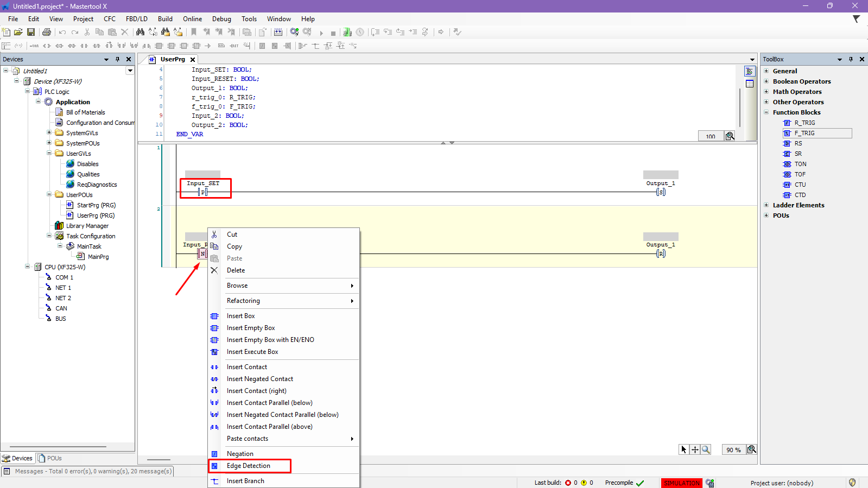
Task: Open the Refactoring submenu in context menu
Action: (x=243, y=301)
